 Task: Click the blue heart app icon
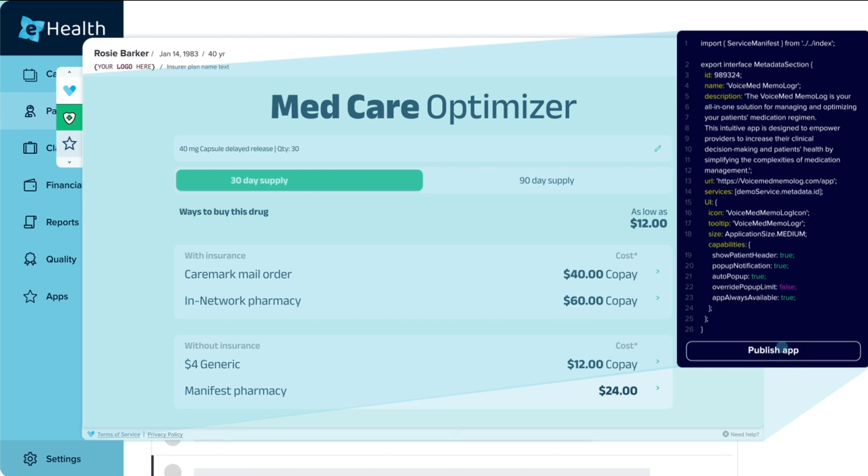point(69,90)
